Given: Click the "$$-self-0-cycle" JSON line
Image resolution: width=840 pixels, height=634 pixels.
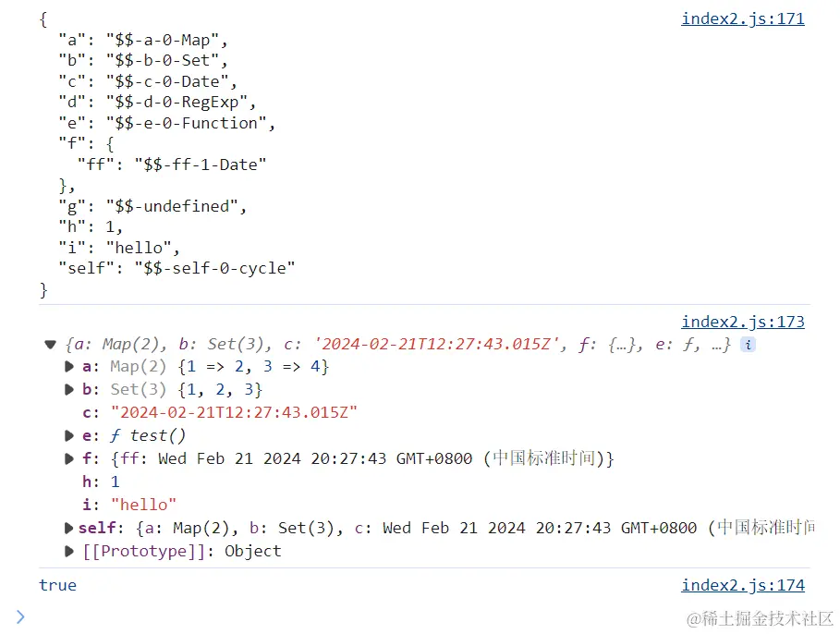Looking at the screenshot, I should (x=177, y=268).
